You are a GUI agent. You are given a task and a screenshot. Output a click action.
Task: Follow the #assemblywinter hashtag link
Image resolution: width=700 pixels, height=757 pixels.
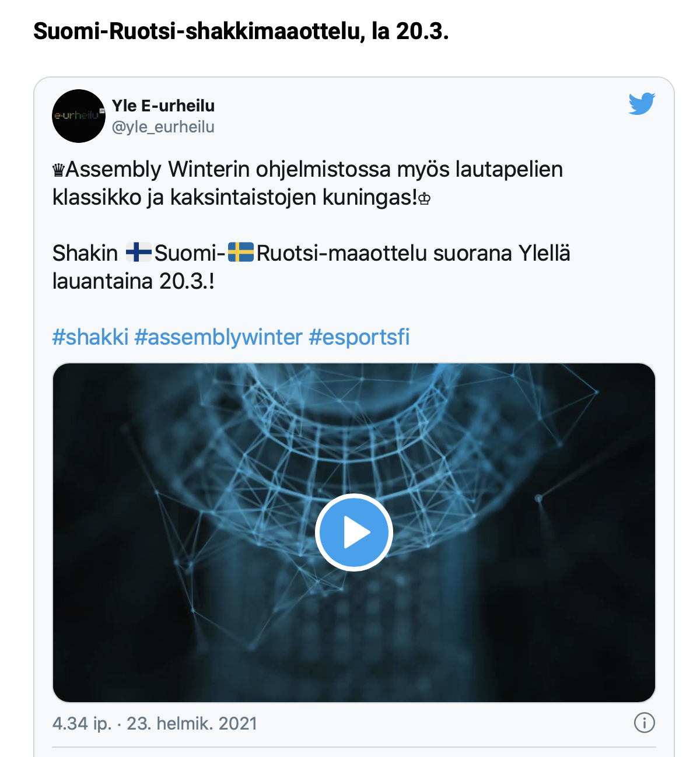pos(218,337)
